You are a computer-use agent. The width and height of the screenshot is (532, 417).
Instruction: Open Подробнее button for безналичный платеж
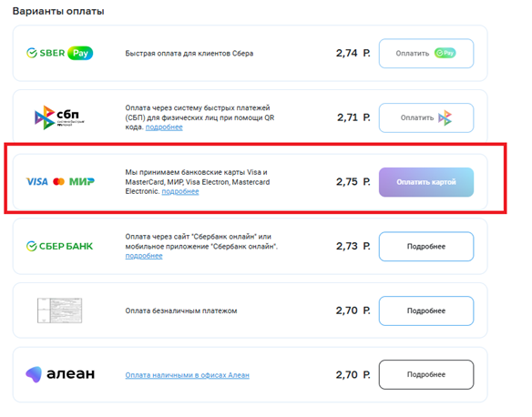click(x=426, y=310)
